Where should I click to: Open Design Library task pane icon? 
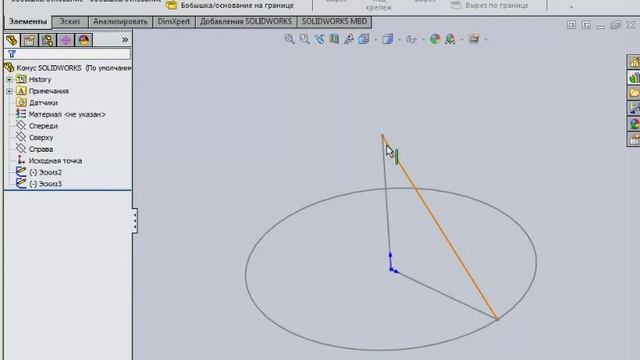[634, 78]
